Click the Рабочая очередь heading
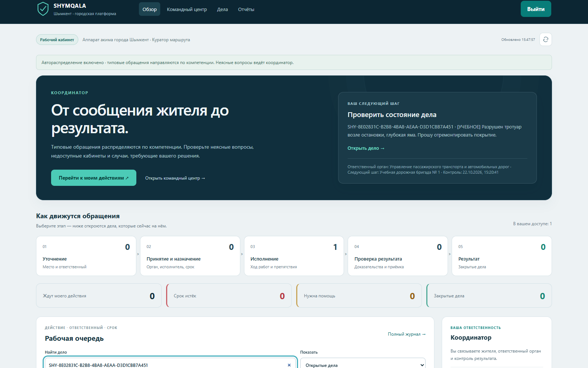The height and width of the screenshot is (368, 588). 74,339
